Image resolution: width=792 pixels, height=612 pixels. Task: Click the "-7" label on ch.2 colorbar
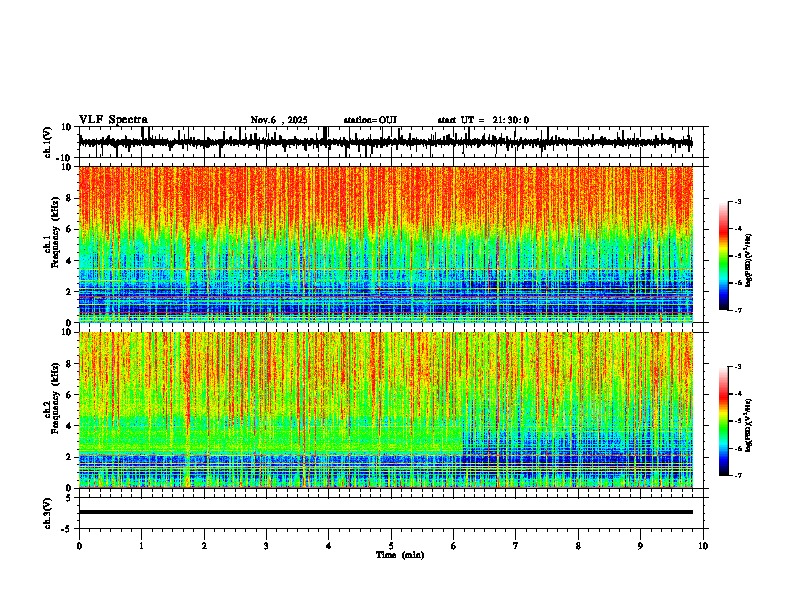coord(738,475)
